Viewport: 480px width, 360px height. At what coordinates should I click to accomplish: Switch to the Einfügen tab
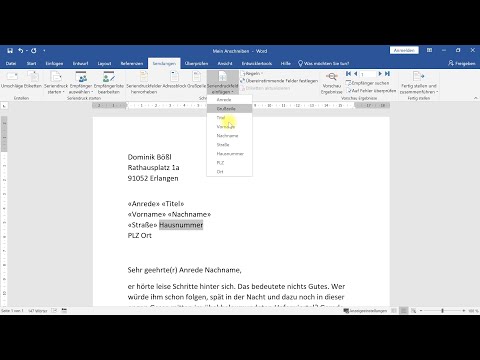pyautogui.click(x=54, y=63)
